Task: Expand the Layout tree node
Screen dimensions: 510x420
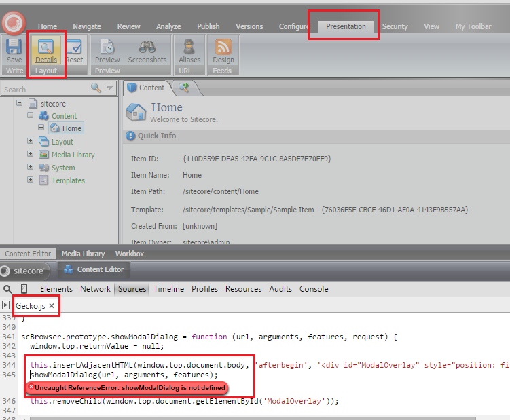Action: [31, 140]
